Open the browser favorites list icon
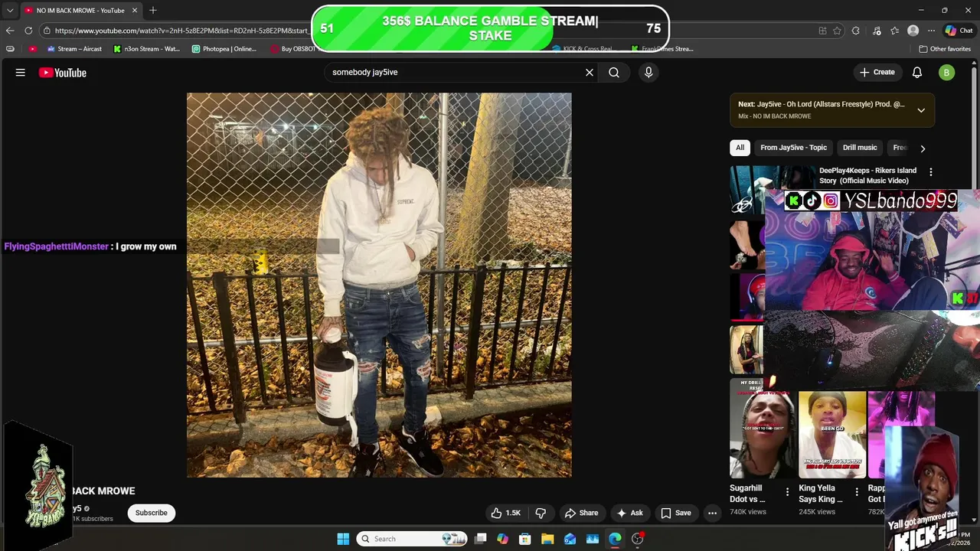This screenshot has height=551, width=980. coord(895,31)
